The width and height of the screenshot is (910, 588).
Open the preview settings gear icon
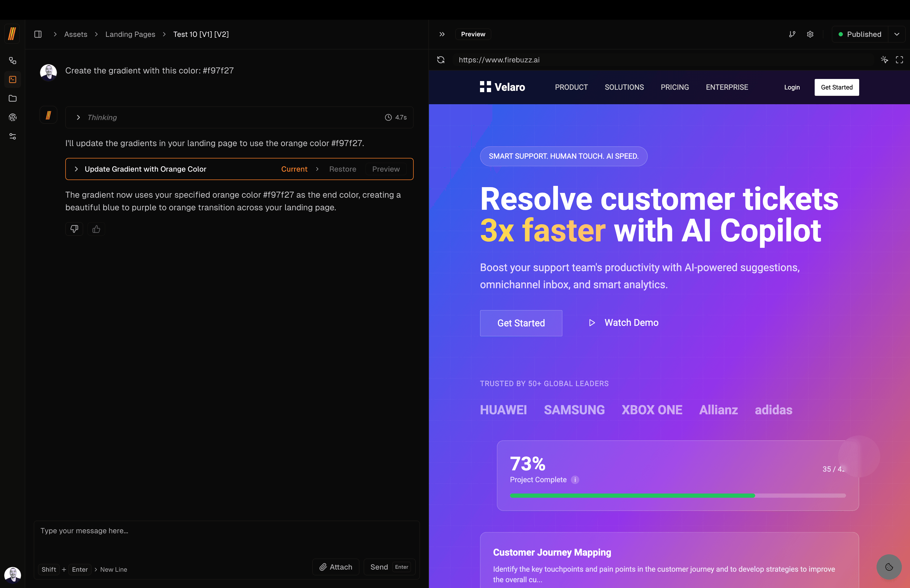pyautogui.click(x=810, y=34)
